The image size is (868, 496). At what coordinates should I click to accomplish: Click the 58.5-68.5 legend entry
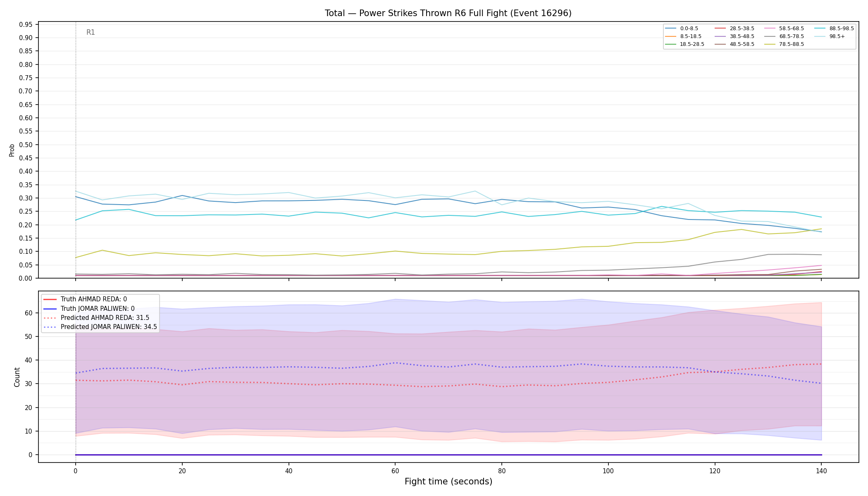tap(784, 29)
